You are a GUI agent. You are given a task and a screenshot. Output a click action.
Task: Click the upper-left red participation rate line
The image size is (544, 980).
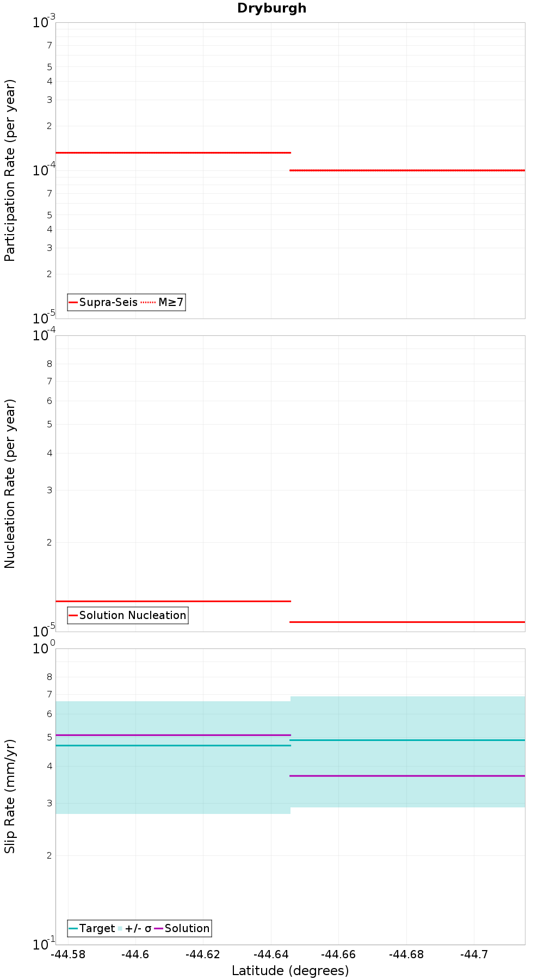click(173, 152)
